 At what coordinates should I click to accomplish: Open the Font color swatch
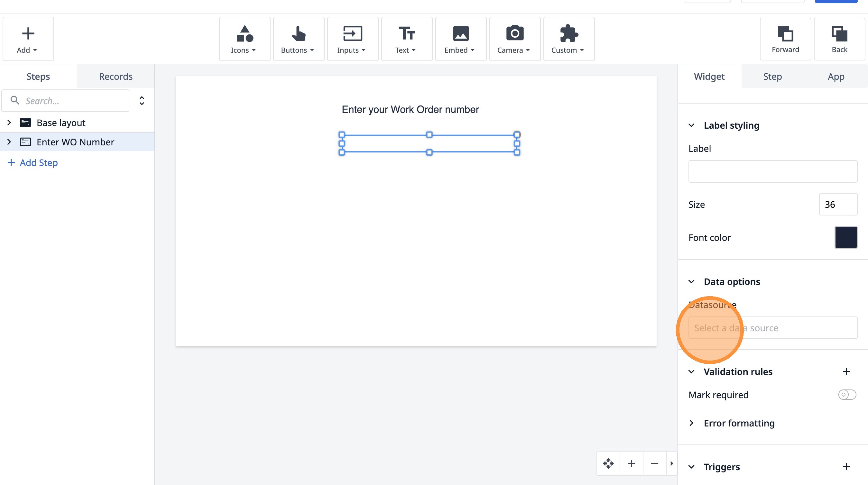[x=845, y=237]
